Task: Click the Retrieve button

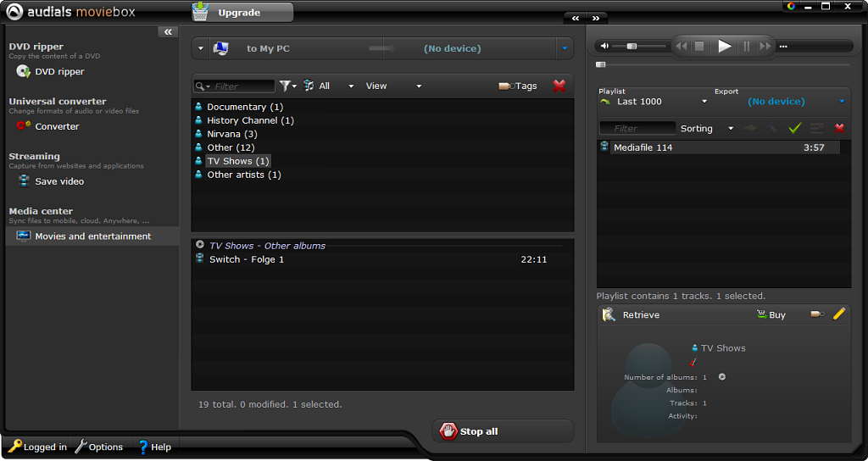Action: (x=631, y=315)
